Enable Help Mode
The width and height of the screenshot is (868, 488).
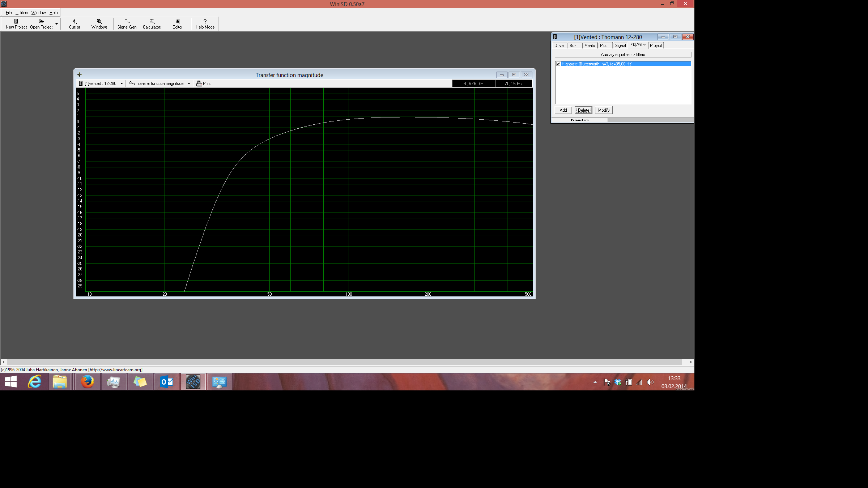(205, 24)
